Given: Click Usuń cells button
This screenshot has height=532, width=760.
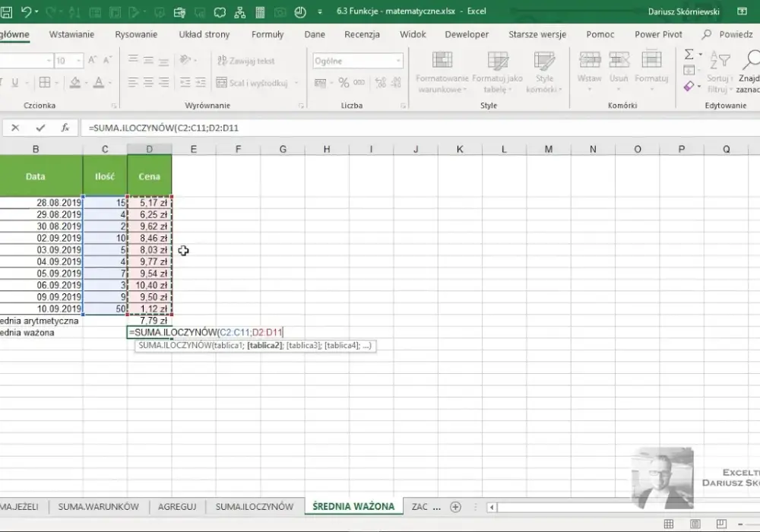Looking at the screenshot, I should coord(619,71).
